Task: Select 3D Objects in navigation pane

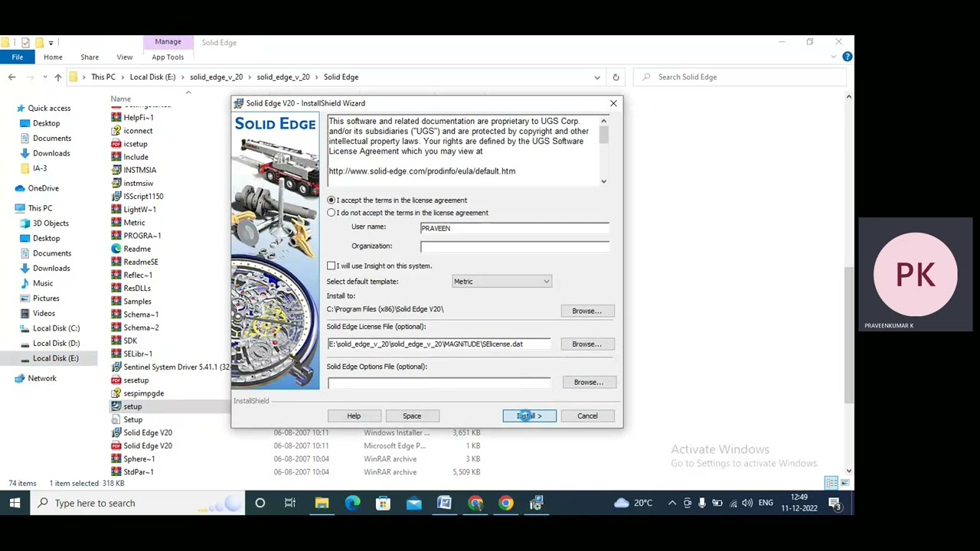Action: point(51,223)
